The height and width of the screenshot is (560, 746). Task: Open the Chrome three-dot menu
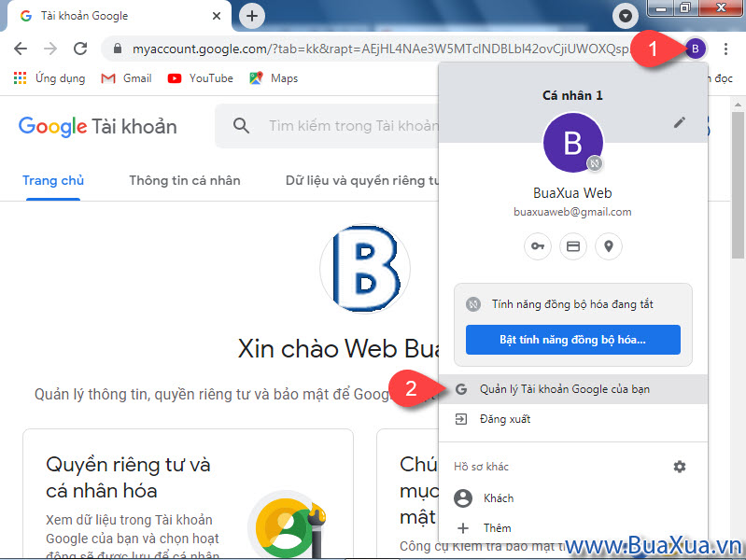[725, 49]
